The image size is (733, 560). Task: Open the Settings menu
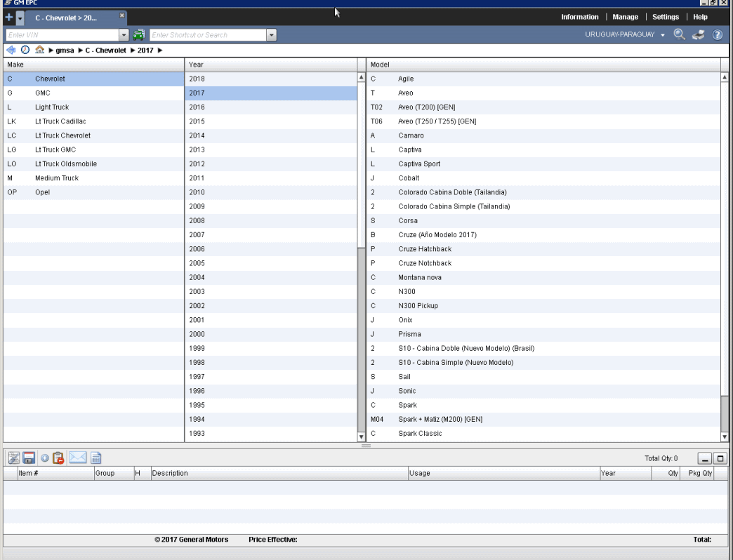coord(666,17)
